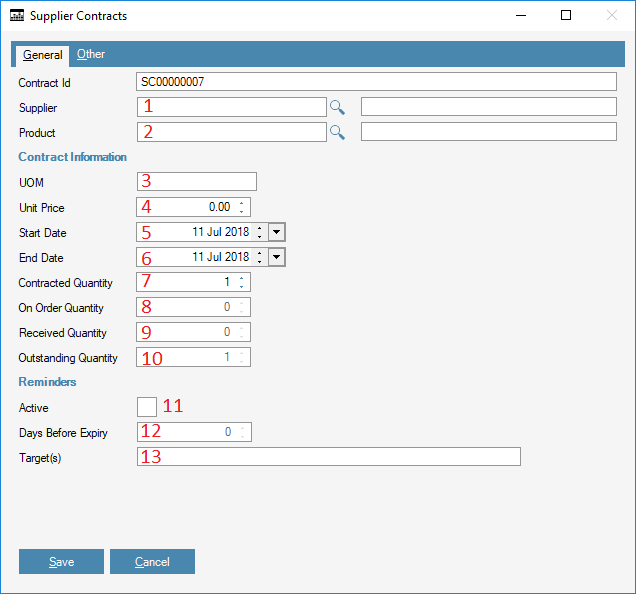The width and height of the screenshot is (636, 594).
Task: Switch to the General tab
Action: [x=43, y=55]
